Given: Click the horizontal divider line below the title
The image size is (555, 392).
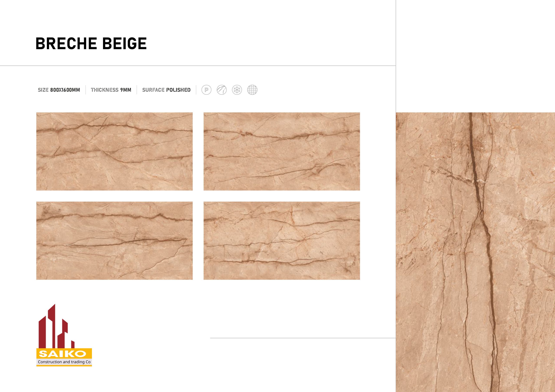Looking at the screenshot, I should click(x=198, y=65).
